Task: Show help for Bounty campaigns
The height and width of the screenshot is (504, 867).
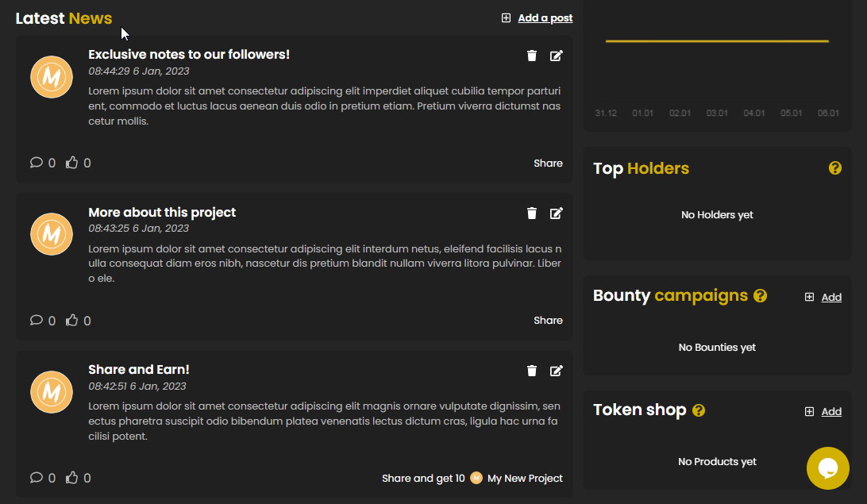Action: pos(760,296)
